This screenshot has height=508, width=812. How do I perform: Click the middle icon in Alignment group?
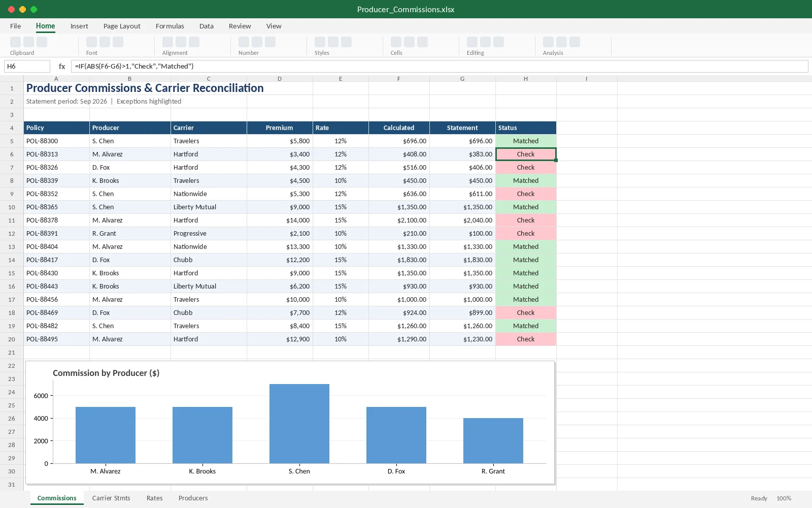point(181,42)
